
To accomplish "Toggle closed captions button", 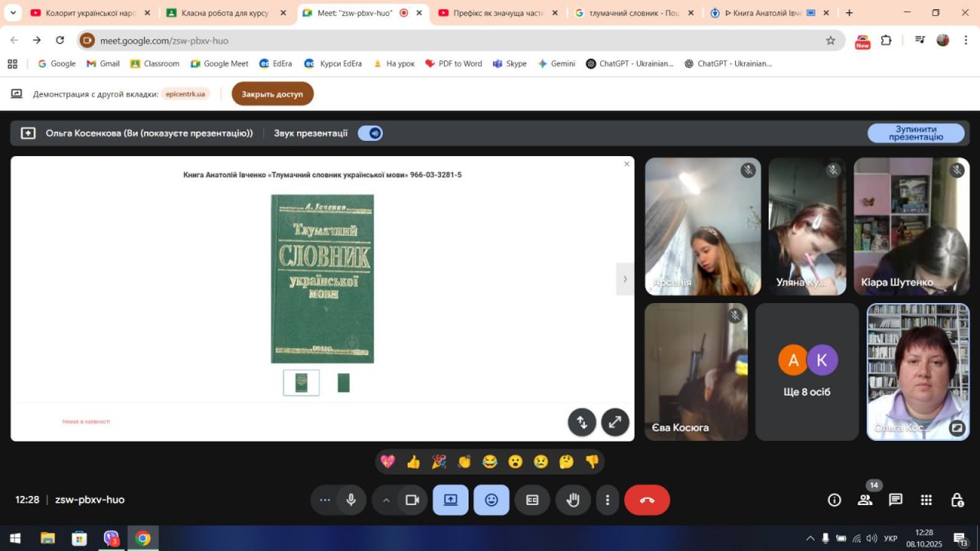I will pos(532,500).
